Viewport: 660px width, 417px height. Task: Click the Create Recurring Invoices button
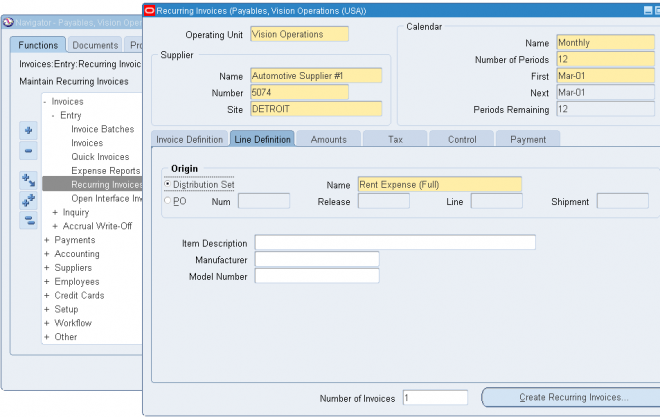pos(573,397)
